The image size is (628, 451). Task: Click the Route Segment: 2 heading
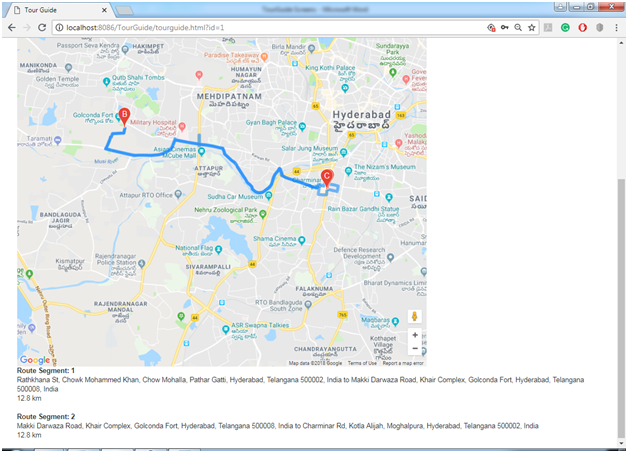pos(46,417)
